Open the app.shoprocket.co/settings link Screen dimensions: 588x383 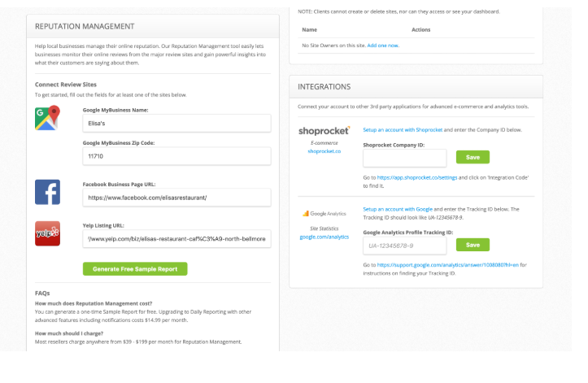[417, 177]
